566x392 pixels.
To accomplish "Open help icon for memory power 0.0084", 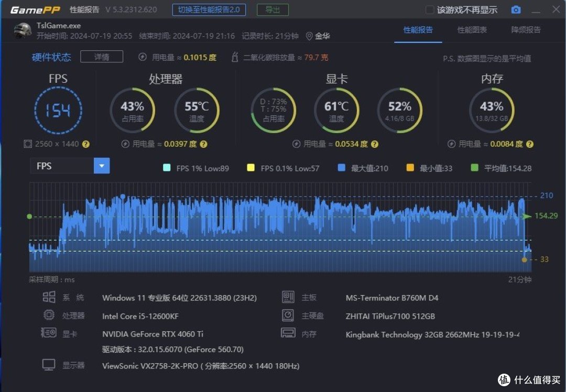I will point(529,144).
